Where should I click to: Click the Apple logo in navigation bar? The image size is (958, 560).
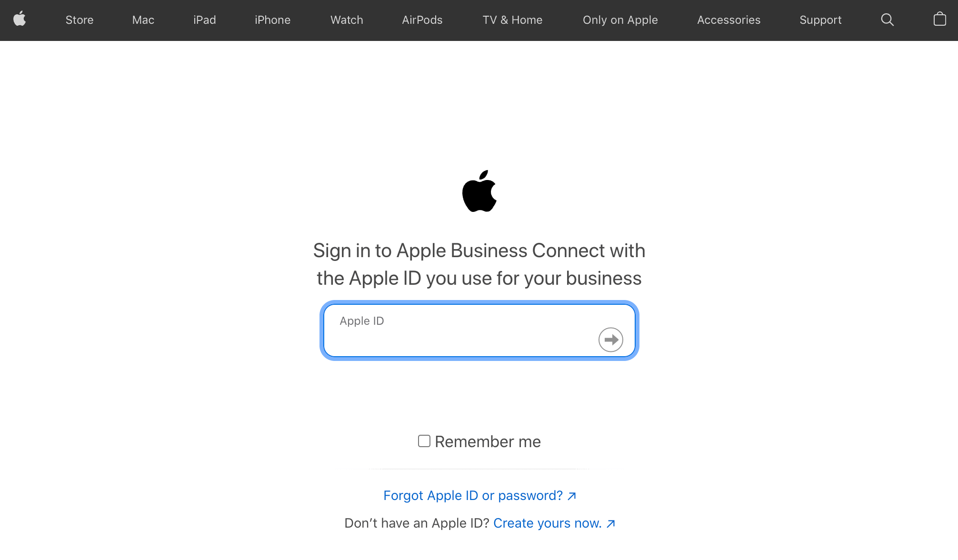pyautogui.click(x=20, y=19)
